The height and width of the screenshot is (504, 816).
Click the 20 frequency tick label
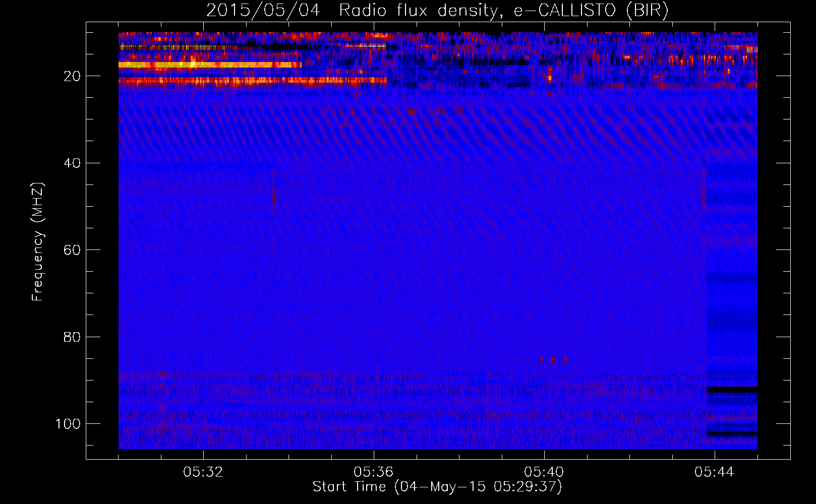[x=72, y=76]
